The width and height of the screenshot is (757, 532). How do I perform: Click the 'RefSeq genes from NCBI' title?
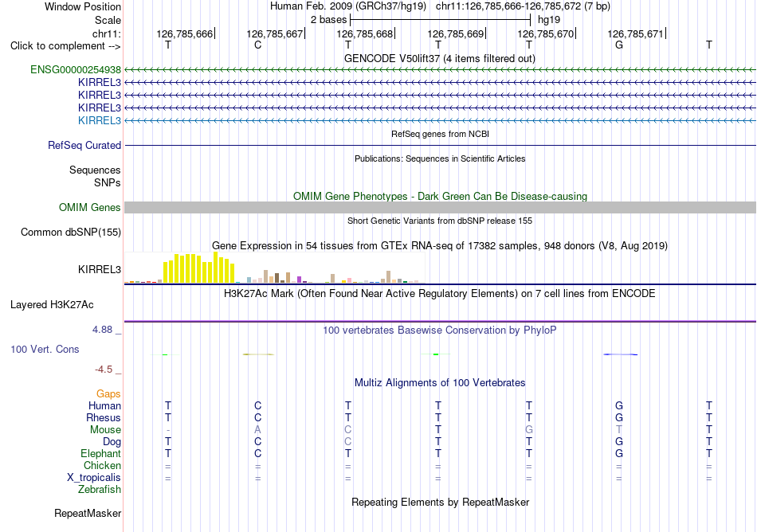pyautogui.click(x=441, y=134)
